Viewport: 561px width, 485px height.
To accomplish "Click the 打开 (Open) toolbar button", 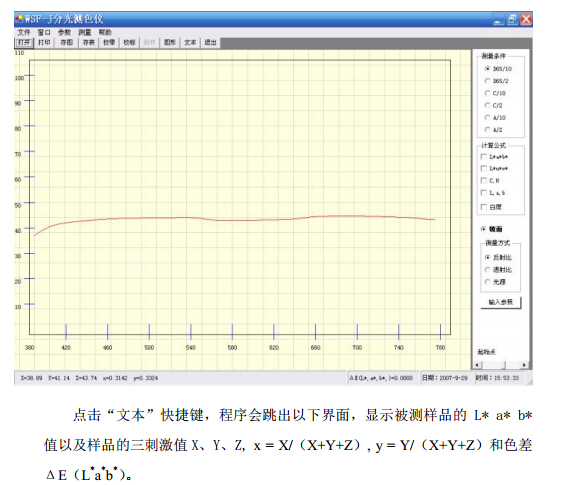I will (24, 43).
